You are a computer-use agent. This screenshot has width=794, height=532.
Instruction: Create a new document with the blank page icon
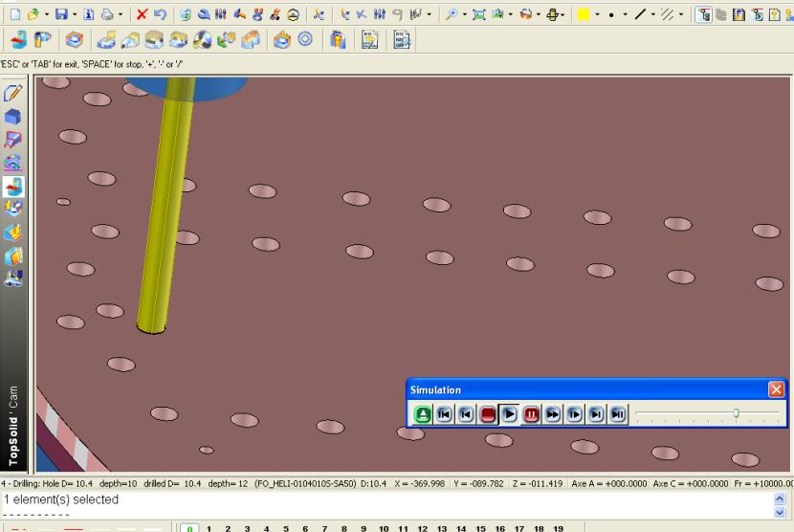coord(15,14)
